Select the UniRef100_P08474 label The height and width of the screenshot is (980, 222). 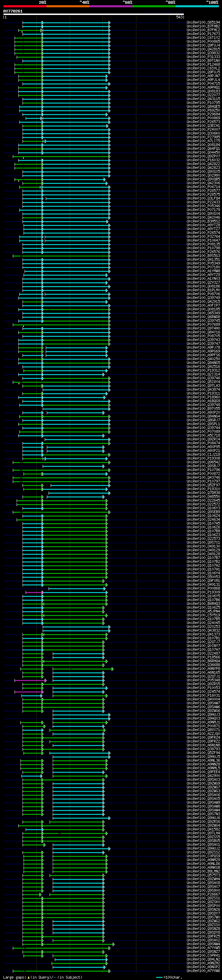pyautogui.click(x=203, y=443)
